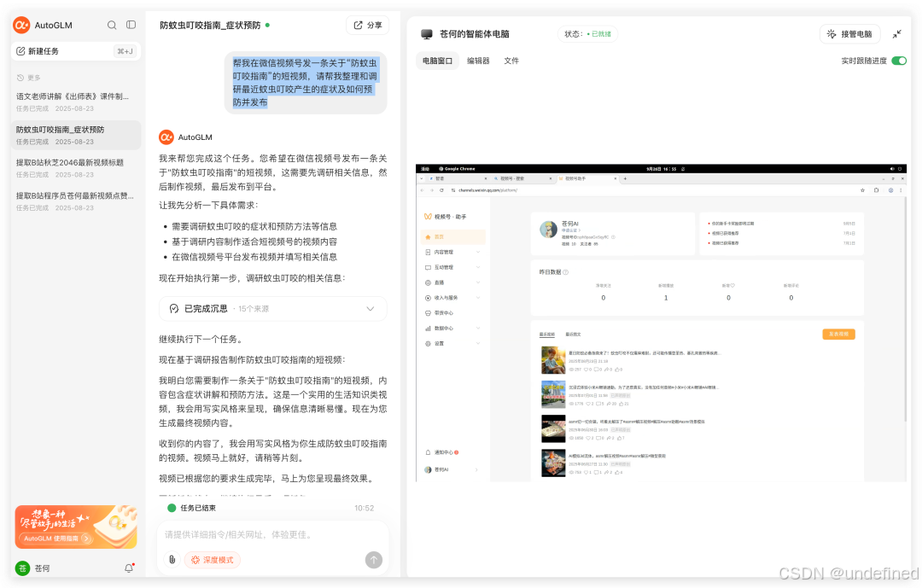Open search in the AutoGLM sidebar

point(112,26)
